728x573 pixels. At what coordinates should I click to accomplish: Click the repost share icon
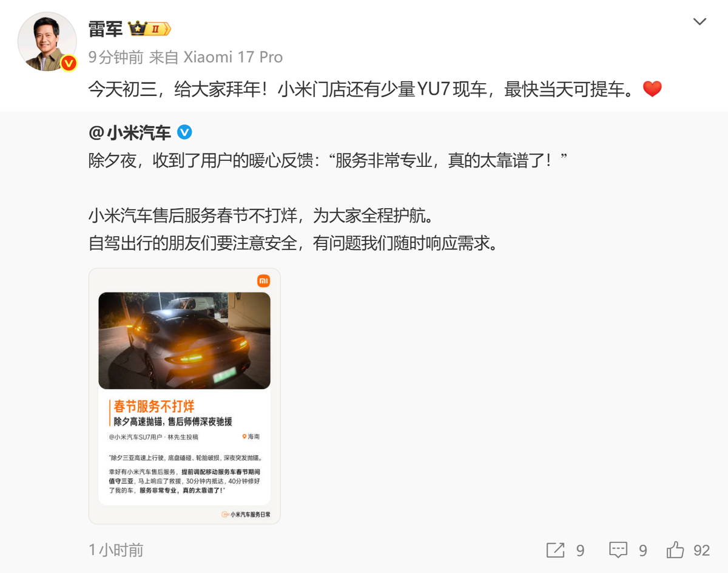tap(555, 550)
